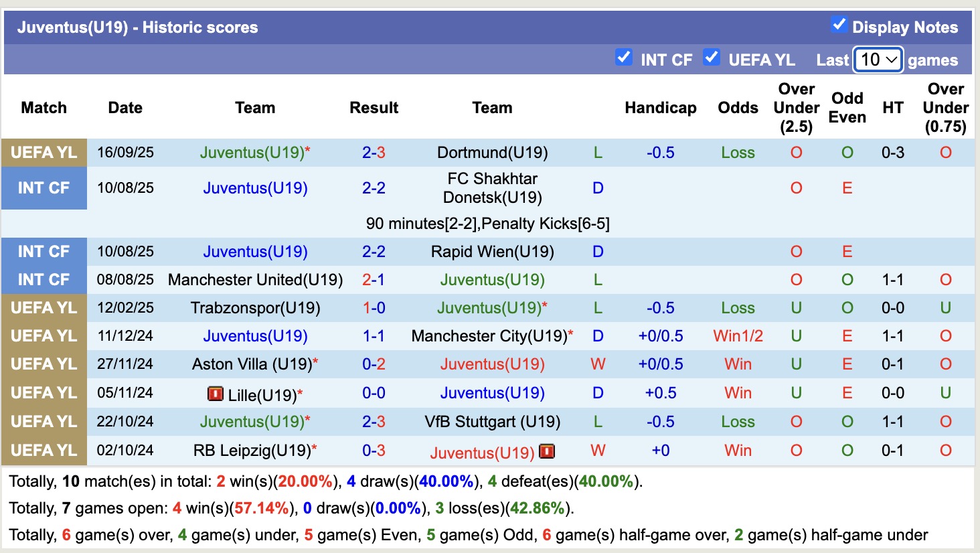This screenshot has height=553, width=980.
Task: Click the red card icon after Juventus(U19) in the RB Leipzig row
Action: 547,451
